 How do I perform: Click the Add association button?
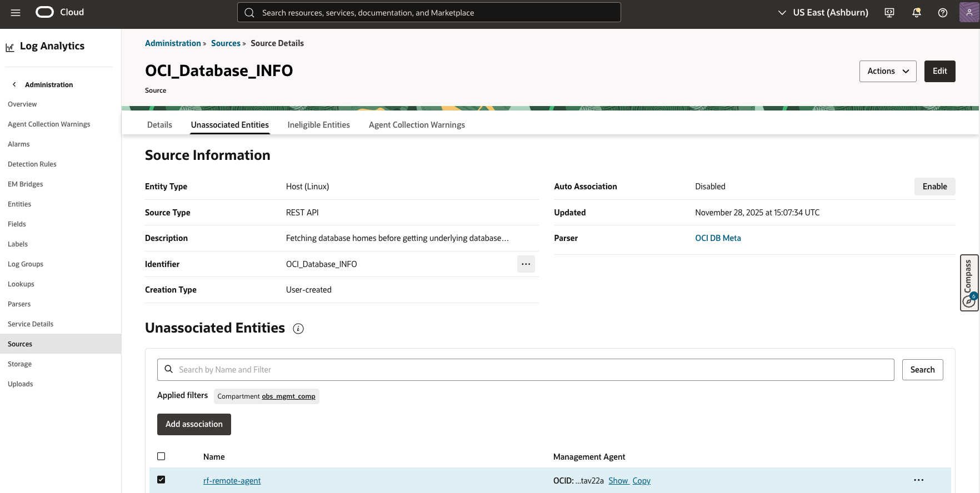coord(194,424)
